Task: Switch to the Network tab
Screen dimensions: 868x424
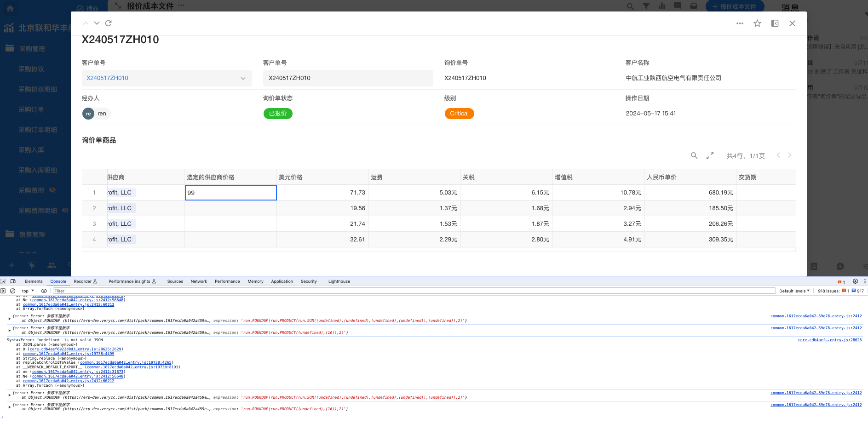Action: pos(199,281)
